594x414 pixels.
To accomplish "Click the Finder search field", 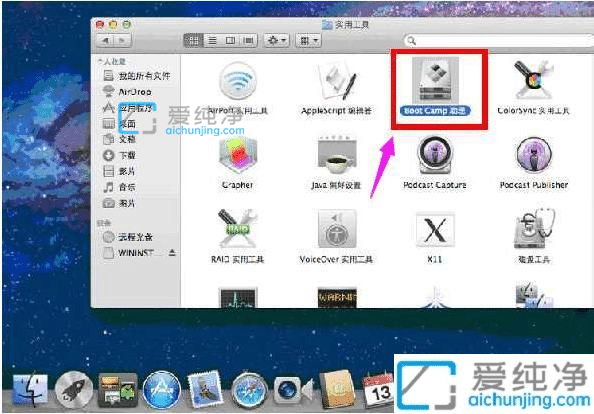I will point(498,41).
